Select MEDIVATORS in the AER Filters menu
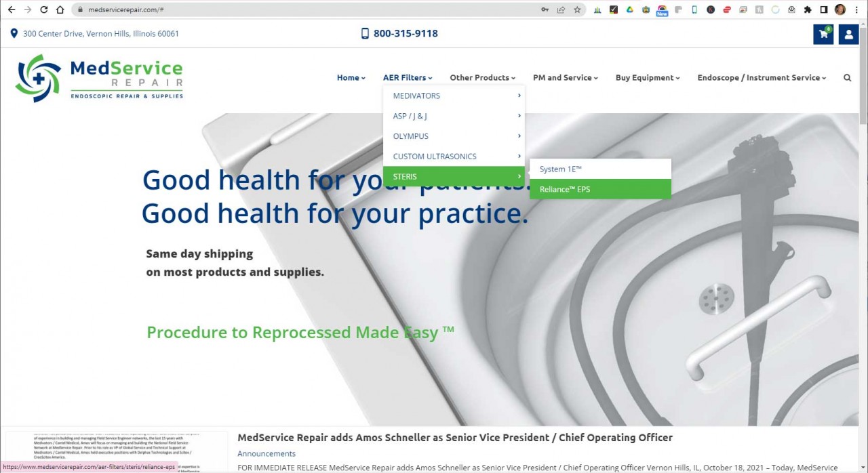The width and height of the screenshot is (868, 473). [454, 96]
